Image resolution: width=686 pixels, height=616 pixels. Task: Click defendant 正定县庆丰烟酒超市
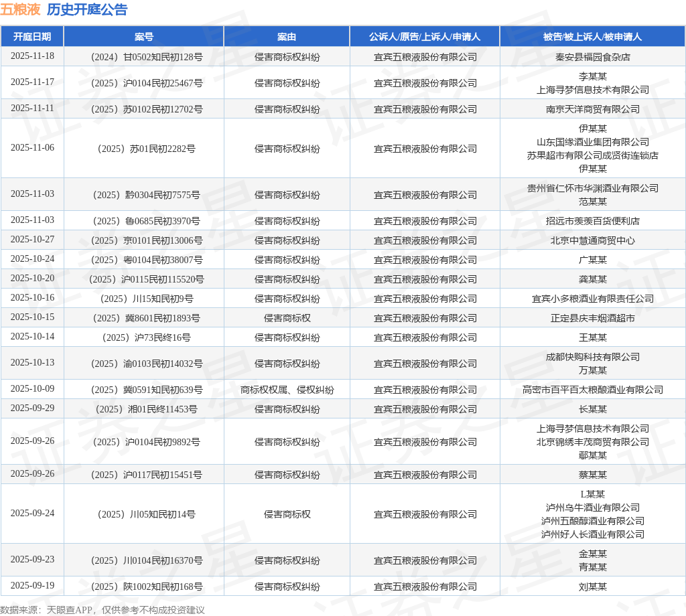[x=593, y=318]
